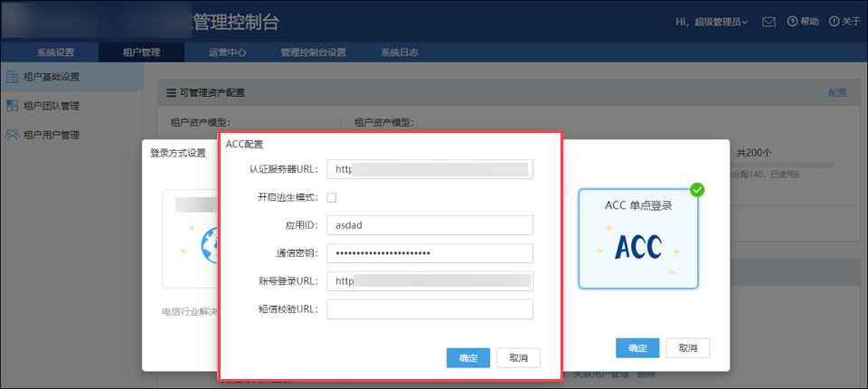Click the 帮助 question mark icon

(793, 21)
